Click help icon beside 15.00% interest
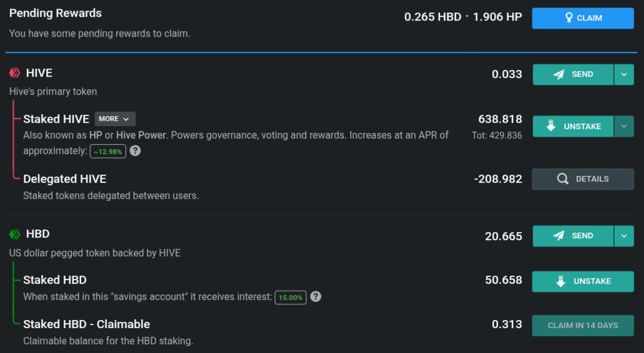This screenshot has width=644, height=353. (x=315, y=296)
